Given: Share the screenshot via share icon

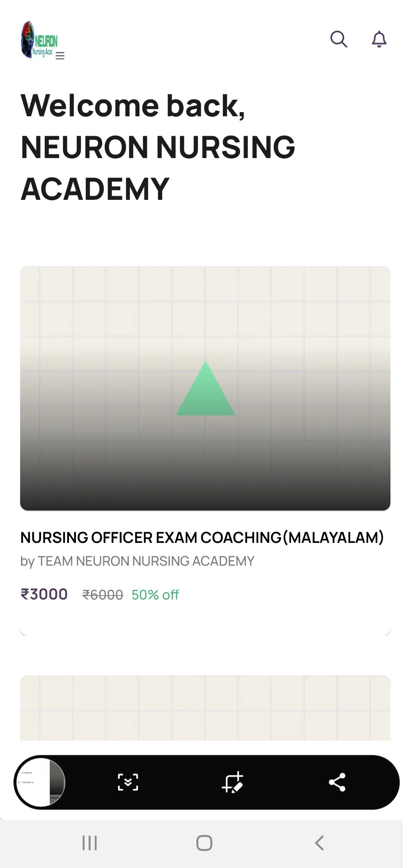Looking at the screenshot, I should coord(337,782).
